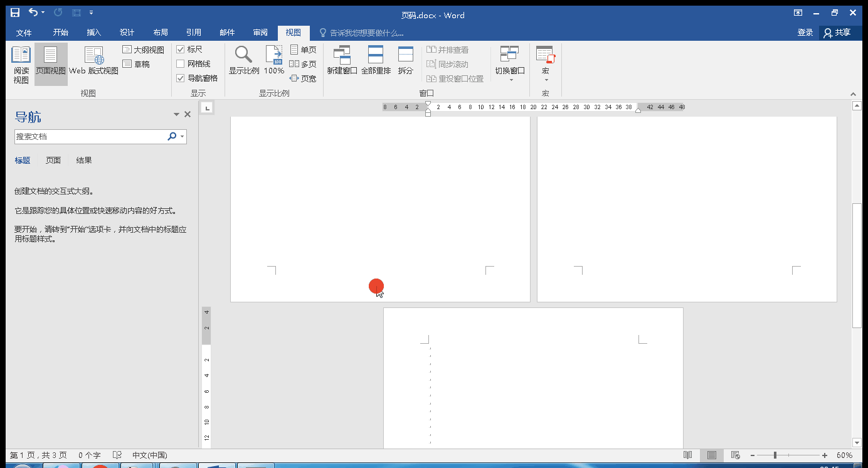The image size is (868, 468).
Task: Select web layout icon in status bar
Action: click(736, 455)
